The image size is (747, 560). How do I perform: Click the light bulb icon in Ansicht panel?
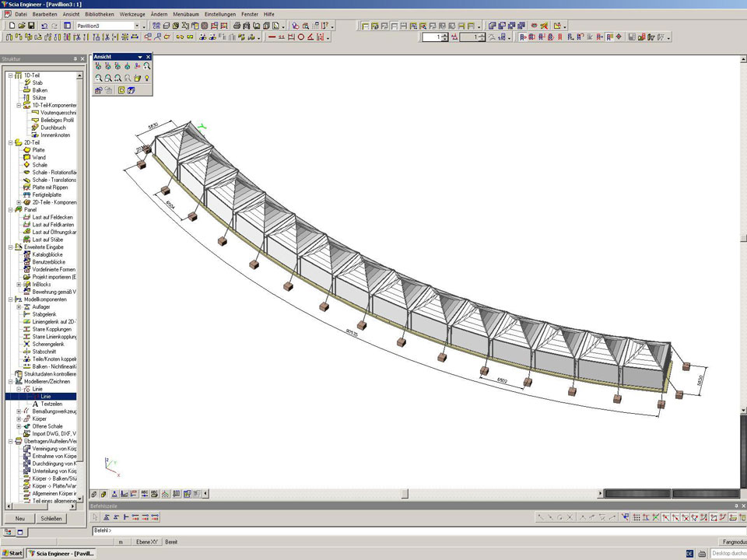click(146, 79)
